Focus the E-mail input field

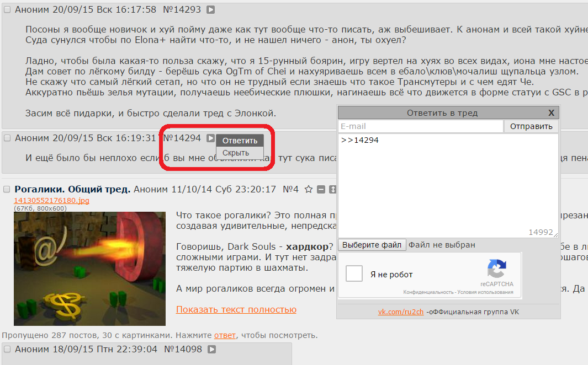click(x=420, y=126)
